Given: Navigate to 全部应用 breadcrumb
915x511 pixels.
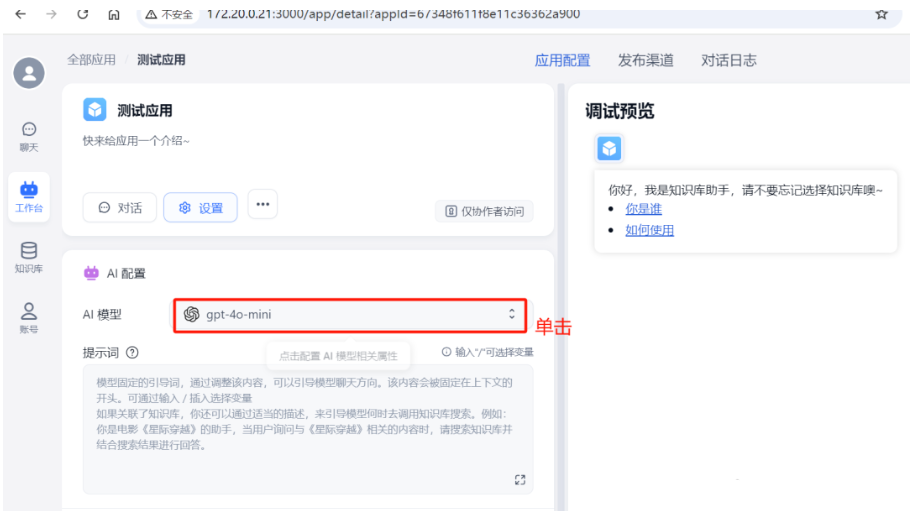Looking at the screenshot, I should [x=91, y=60].
